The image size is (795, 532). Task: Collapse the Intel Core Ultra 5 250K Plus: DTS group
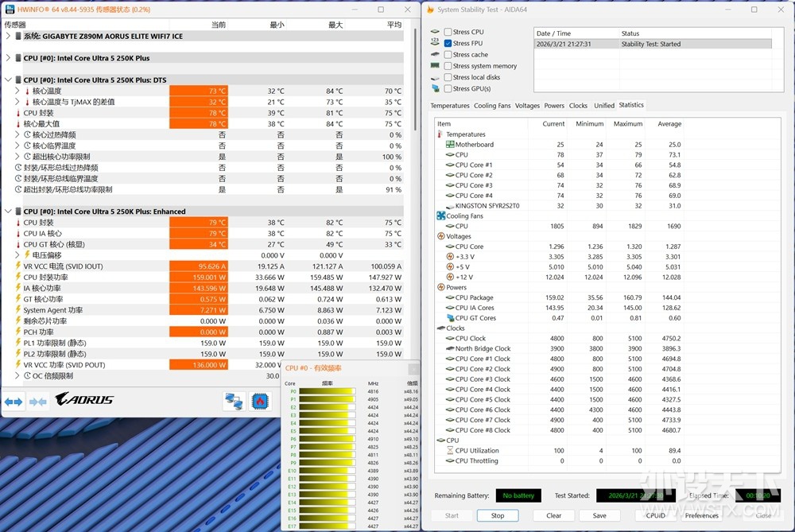8,80
